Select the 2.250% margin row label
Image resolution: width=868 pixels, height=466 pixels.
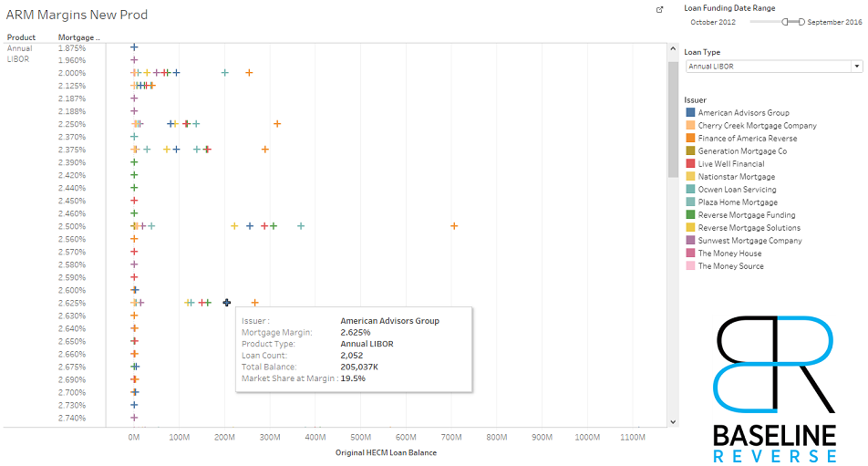[x=72, y=124]
